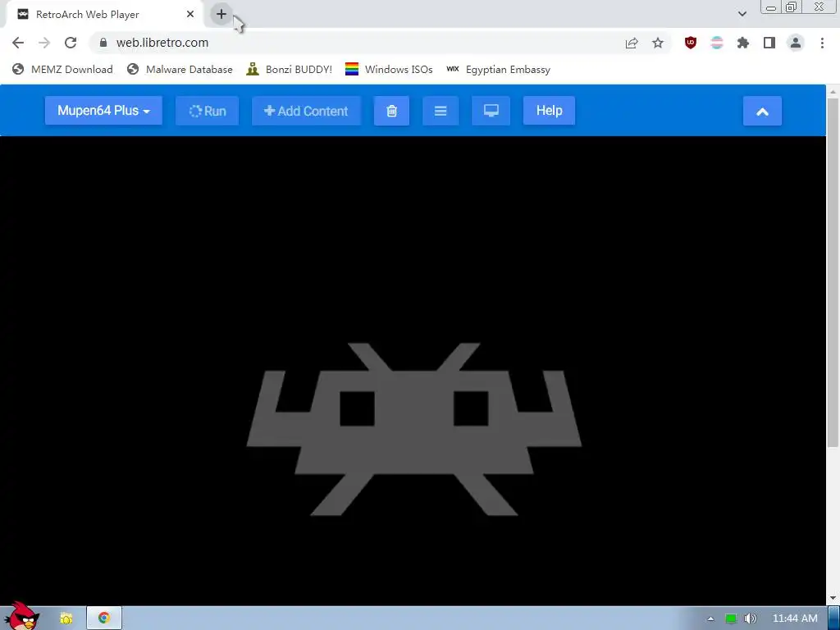The height and width of the screenshot is (630, 840).
Task: Open the uBlock Origin extension icon
Action: [x=691, y=43]
